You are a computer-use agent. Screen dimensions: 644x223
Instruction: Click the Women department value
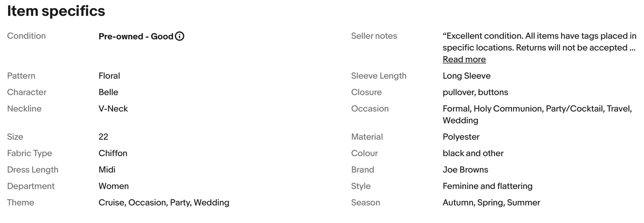[114, 186]
